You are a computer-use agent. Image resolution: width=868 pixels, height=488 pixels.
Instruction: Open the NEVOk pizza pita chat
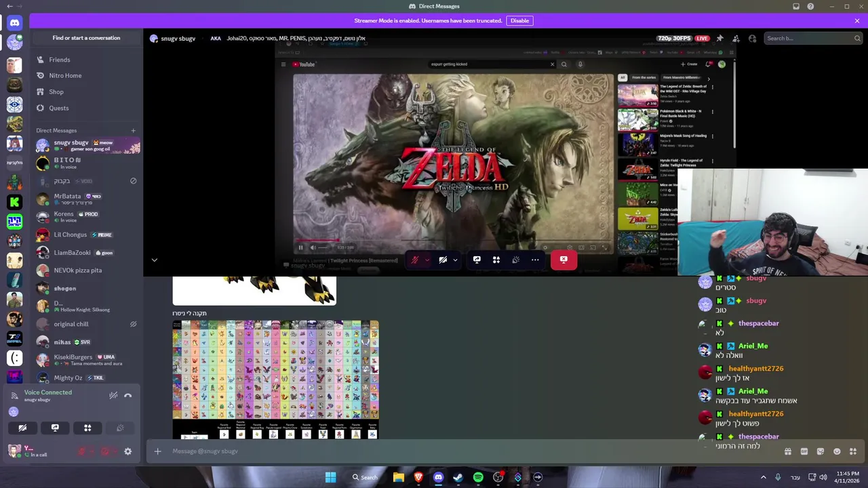coord(86,270)
